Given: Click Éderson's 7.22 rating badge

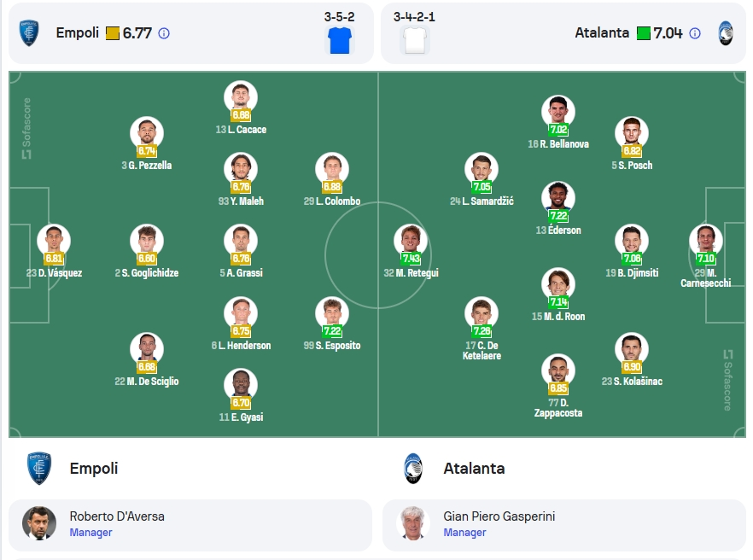Looking at the screenshot, I should pyautogui.click(x=558, y=216).
